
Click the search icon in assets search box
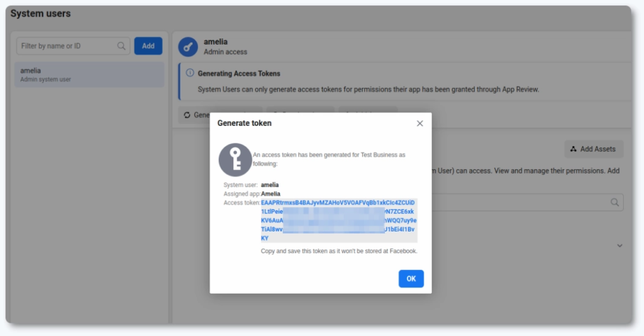click(x=614, y=202)
